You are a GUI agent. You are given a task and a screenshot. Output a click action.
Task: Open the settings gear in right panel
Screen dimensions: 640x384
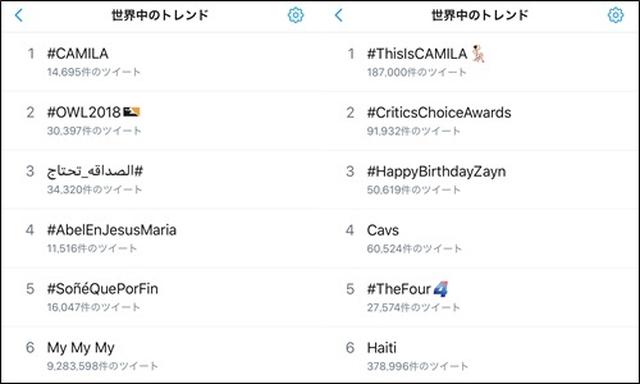pos(616,16)
